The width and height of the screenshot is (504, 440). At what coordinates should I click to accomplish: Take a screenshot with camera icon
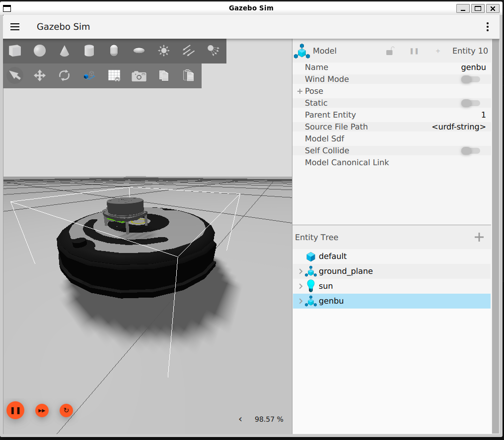point(139,76)
